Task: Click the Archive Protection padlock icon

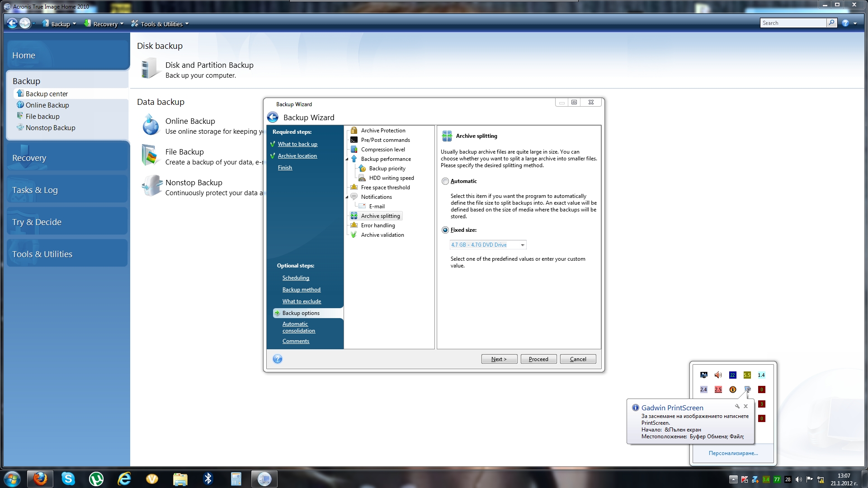Action: click(x=354, y=131)
